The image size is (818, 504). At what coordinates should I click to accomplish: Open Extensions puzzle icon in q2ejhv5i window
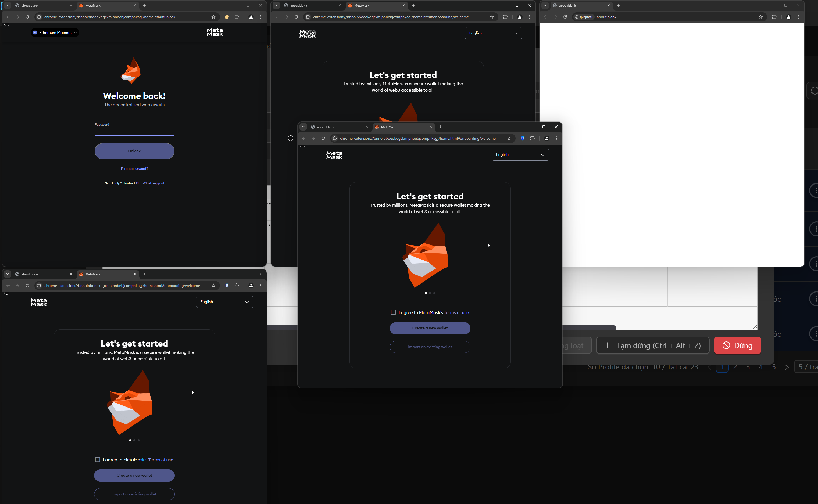tap(774, 17)
